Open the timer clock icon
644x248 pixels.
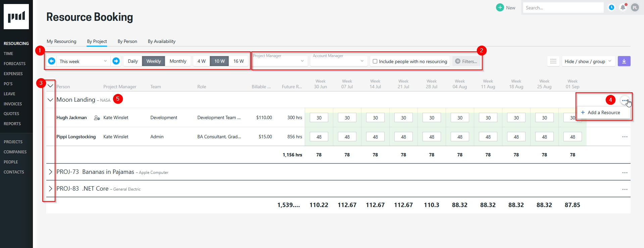click(611, 7)
